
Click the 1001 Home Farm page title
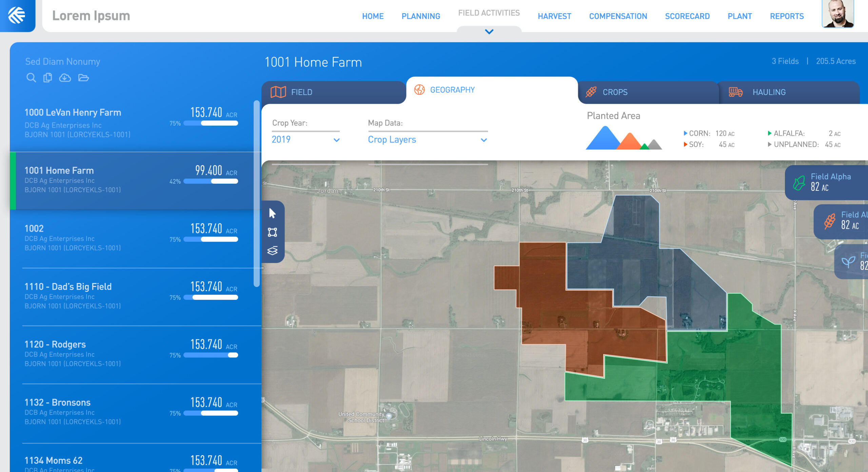click(313, 62)
